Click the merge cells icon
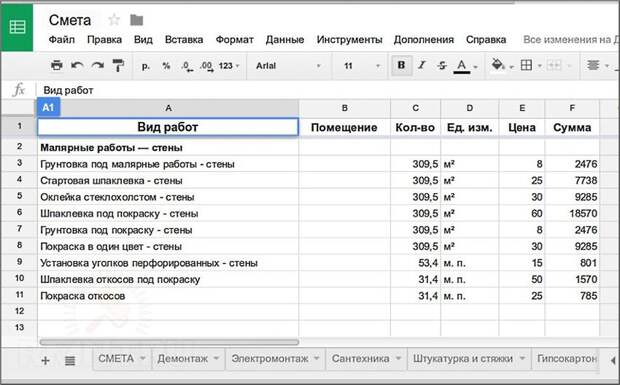The height and width of the screenshot is (385, 620). point(554,65)
